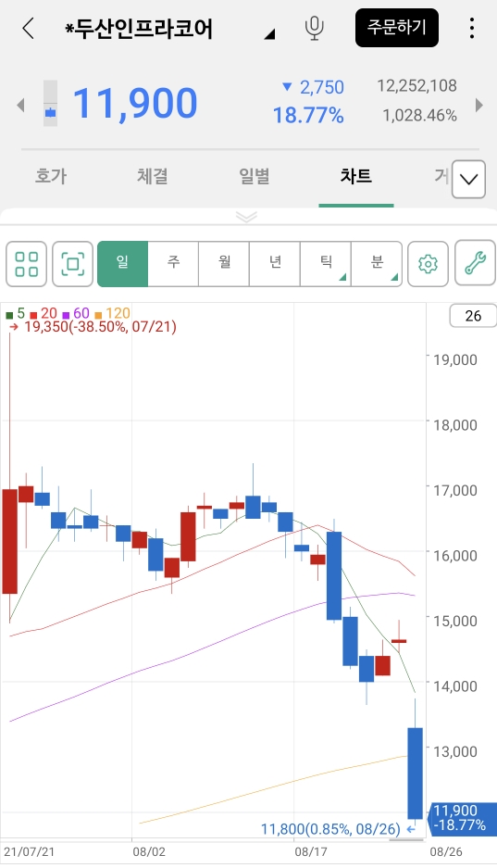Select the 년 yearly period

(275, 263)
